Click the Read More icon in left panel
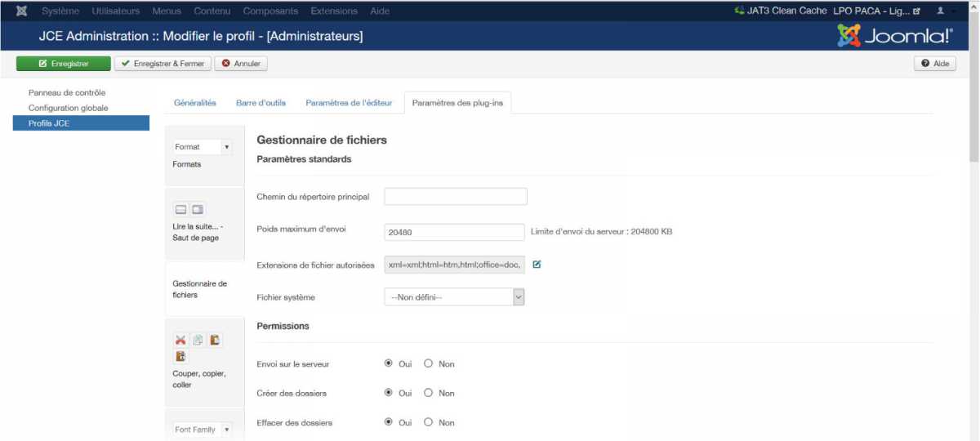 coord(181,210)
